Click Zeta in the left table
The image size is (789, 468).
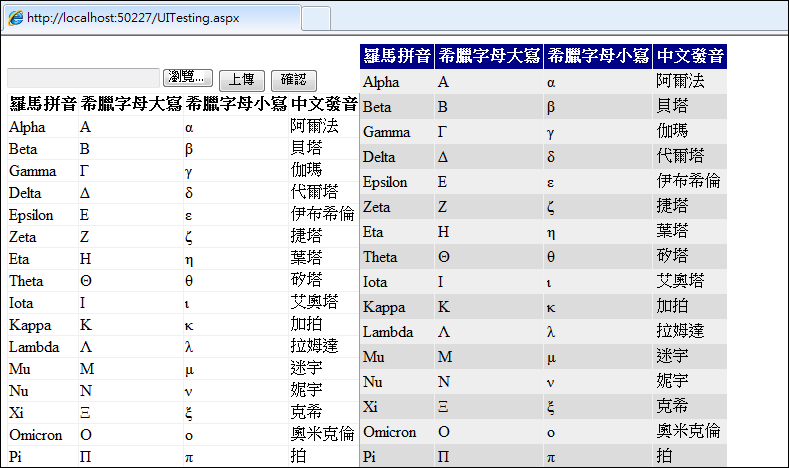pos(23,237)
